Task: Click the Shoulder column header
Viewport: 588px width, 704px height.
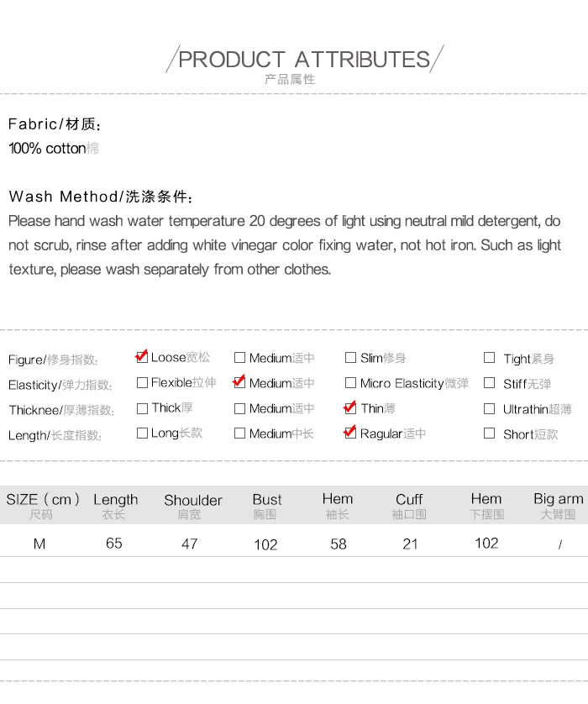Action: [193, 506]
